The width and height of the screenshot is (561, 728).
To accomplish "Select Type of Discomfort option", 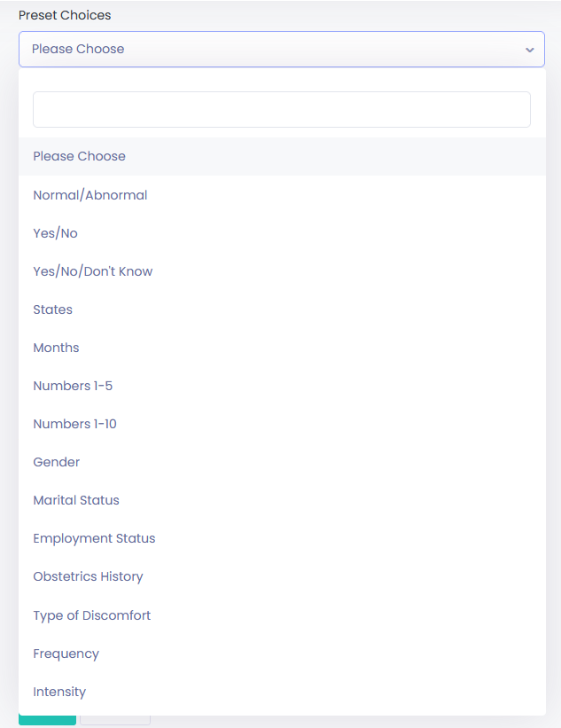I will click(x=282, y=615).
